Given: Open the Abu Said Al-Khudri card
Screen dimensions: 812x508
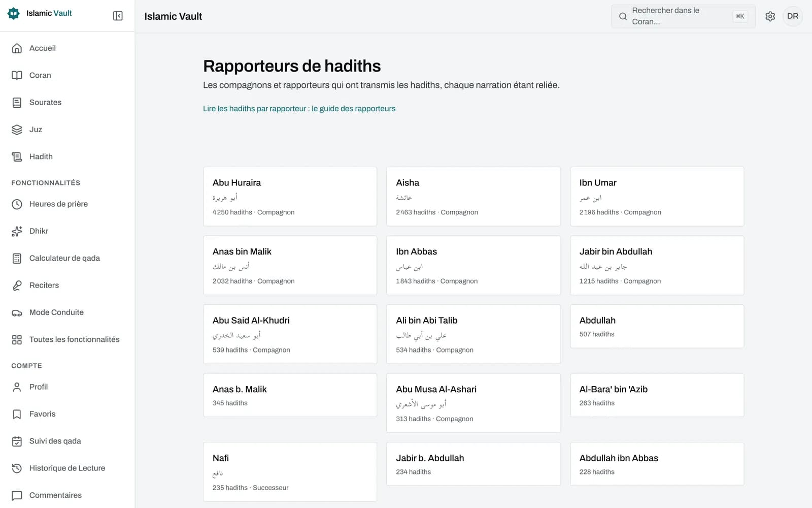Looking at the screenshot, I should [290, 334].
